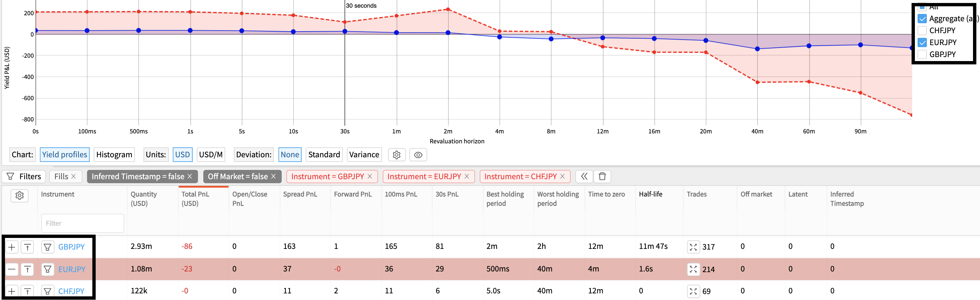The width and height of the screenshot is (980, 300).
Task: Sort by Half-life column header
Action: coord(650,194)
